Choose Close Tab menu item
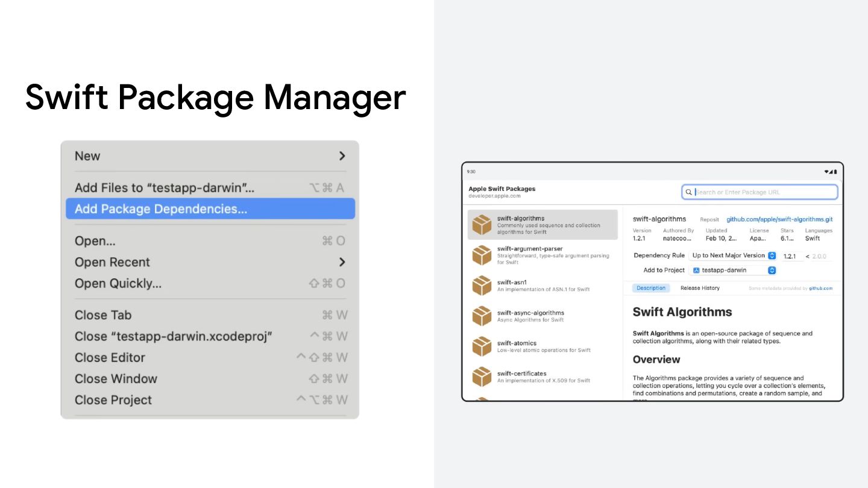 point(210,315)
